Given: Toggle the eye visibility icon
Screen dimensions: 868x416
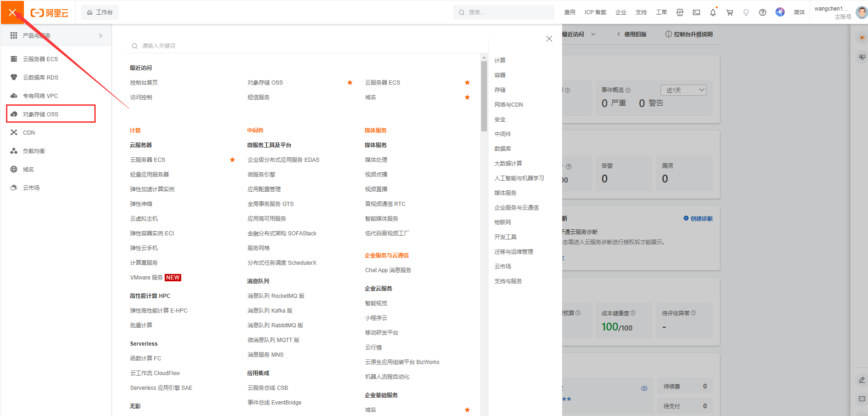Looking at the screenshot, I should (644, 388).
